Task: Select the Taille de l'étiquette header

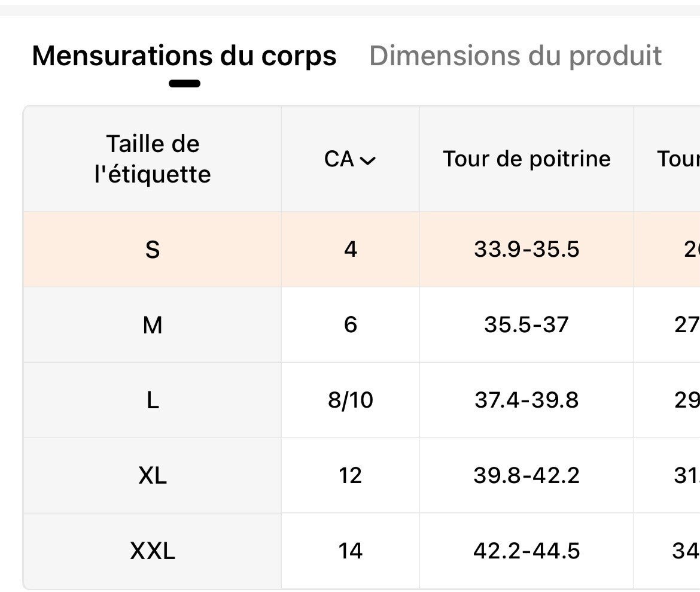Action: tap(153, 159)
